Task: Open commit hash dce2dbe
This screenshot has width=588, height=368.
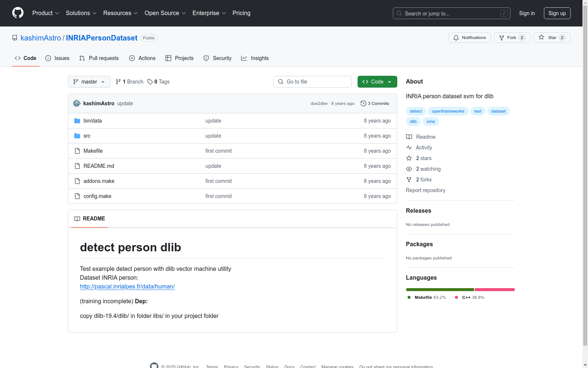Action: coord(319,103)
